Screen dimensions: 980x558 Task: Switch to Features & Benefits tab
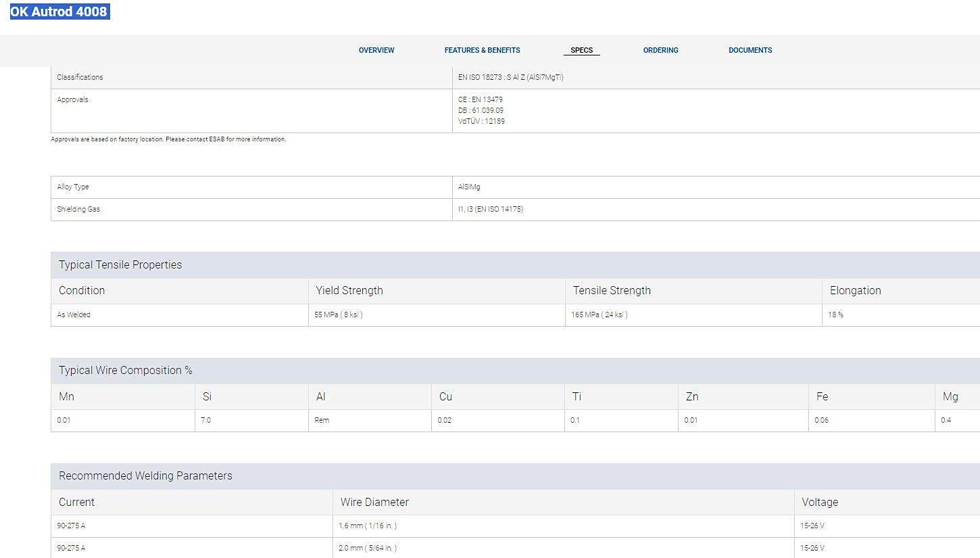[483, 50]
